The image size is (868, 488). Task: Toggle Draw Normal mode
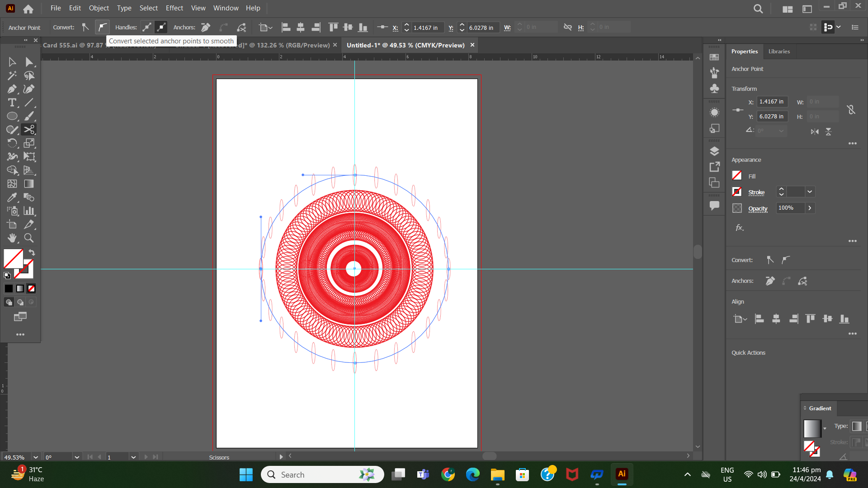(9, 302)
